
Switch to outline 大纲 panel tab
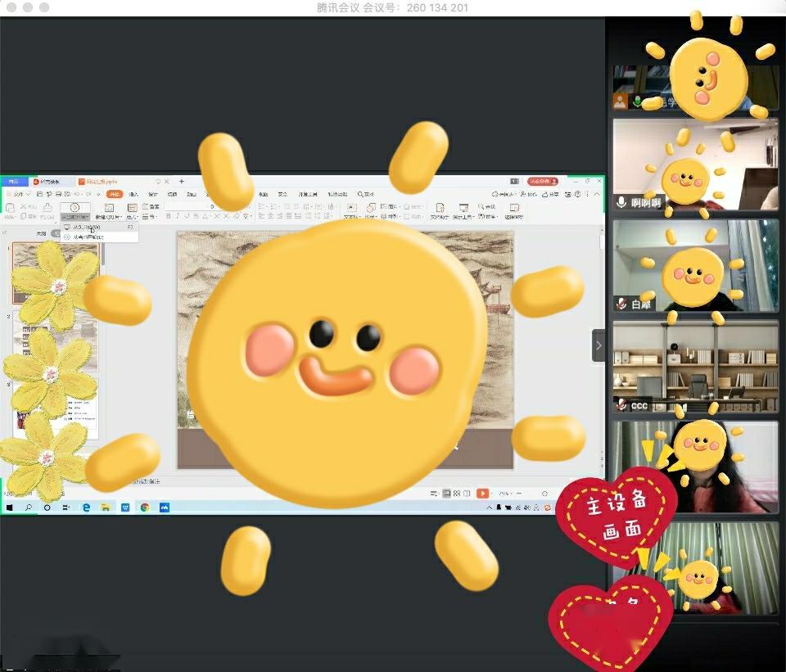click(x=41, y=233)
